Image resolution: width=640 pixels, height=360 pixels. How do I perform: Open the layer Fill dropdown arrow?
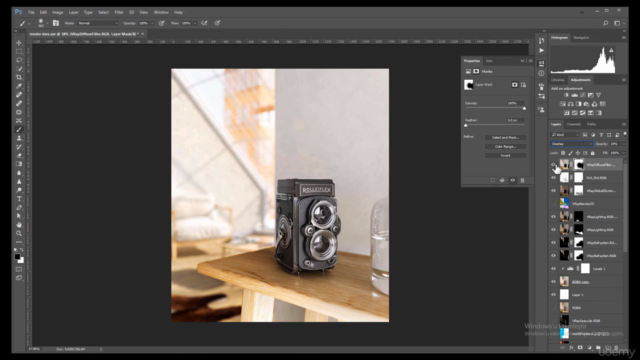[x=624, y=153]
